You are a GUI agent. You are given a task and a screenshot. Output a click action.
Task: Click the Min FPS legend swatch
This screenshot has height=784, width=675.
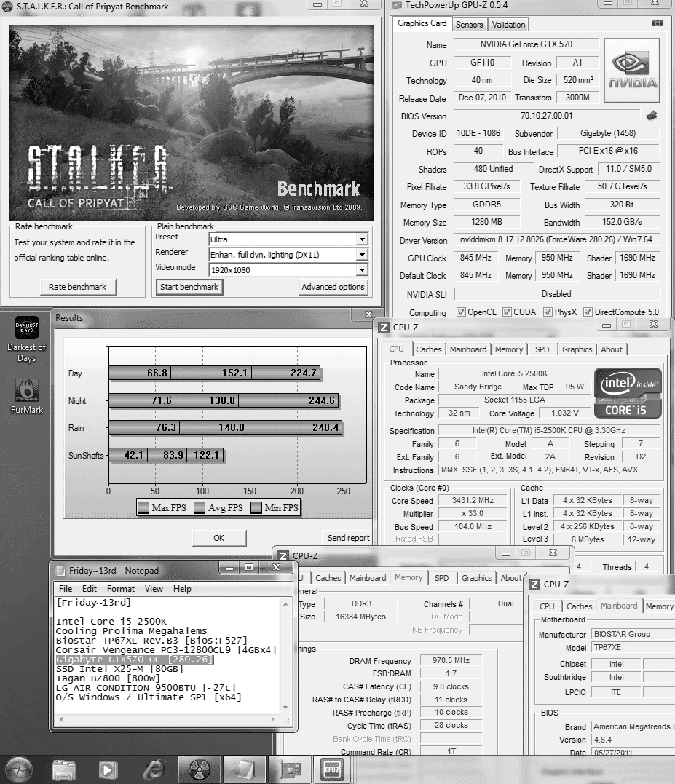[x=256, y=508]
